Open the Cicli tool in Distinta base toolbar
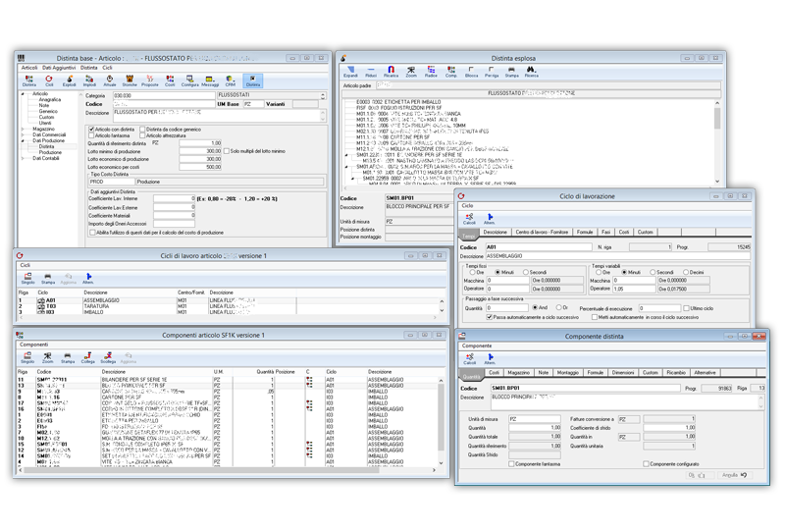Screen dimensions: 785x532 pyautogui.click(x=49, y=80)
